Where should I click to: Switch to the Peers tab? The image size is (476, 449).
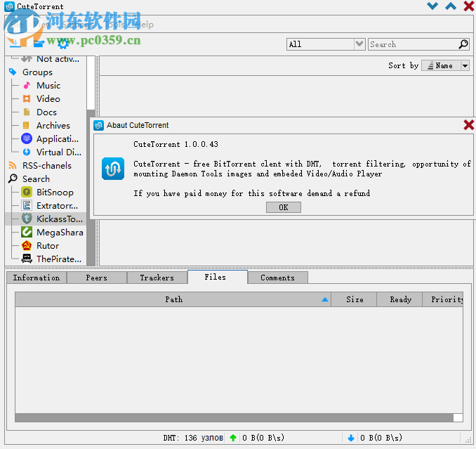(x=97, y=278)
